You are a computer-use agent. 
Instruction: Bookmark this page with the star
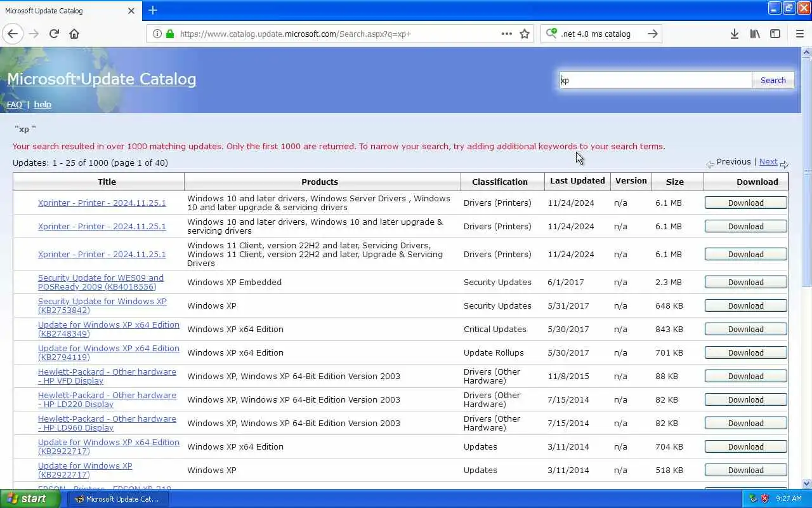point(525,34)
